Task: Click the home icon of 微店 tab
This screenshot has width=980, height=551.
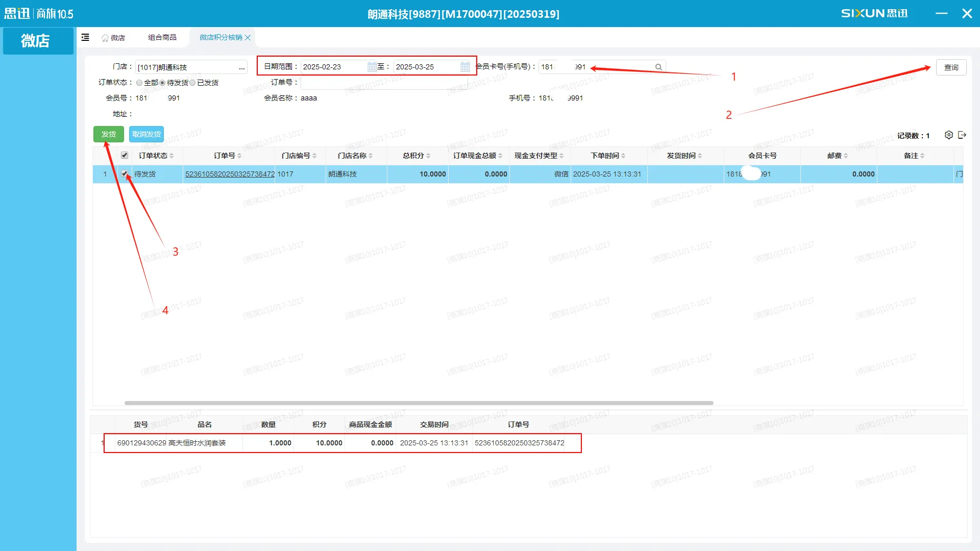Action: (105, 38)
